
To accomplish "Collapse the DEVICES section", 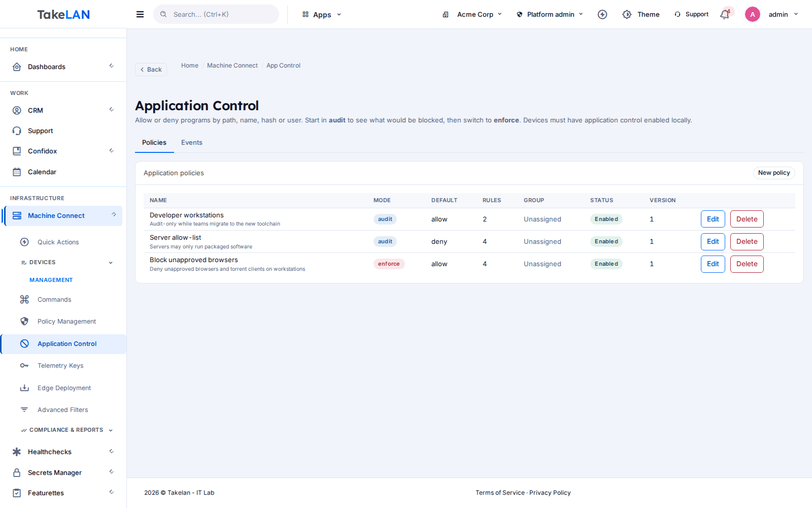I will point(66,262).
